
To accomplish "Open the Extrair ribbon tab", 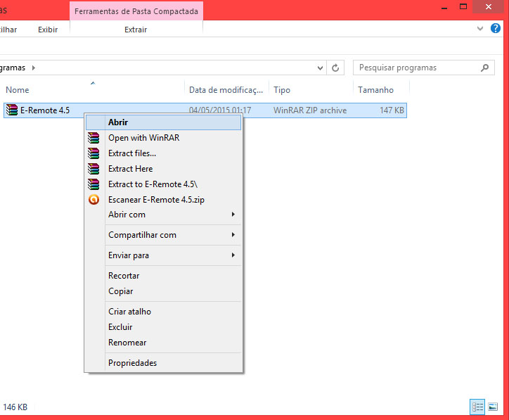I will 136,30.
